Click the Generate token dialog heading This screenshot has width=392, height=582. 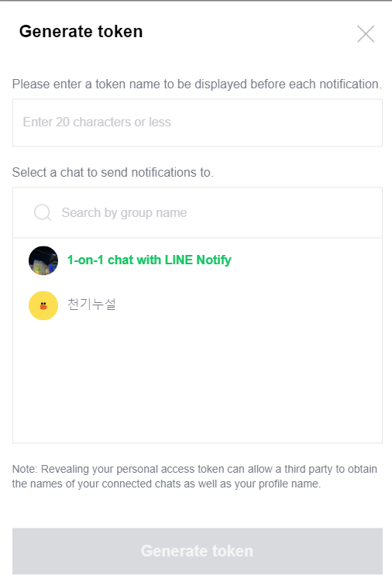click(81, 32)
